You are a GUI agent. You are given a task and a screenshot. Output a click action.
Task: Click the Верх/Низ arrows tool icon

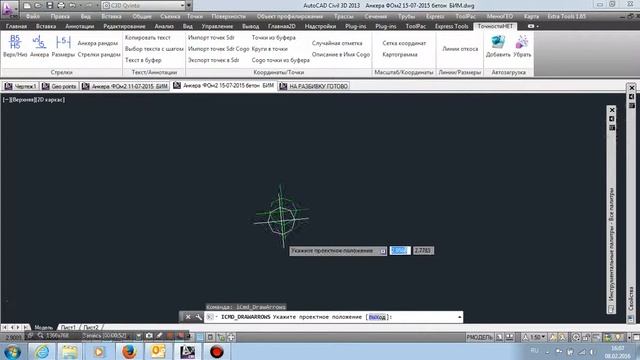coord(15,42)
